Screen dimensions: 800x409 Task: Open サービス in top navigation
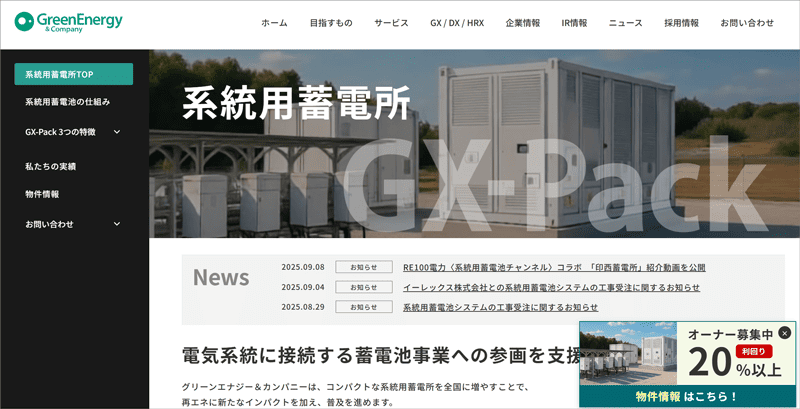391,22
